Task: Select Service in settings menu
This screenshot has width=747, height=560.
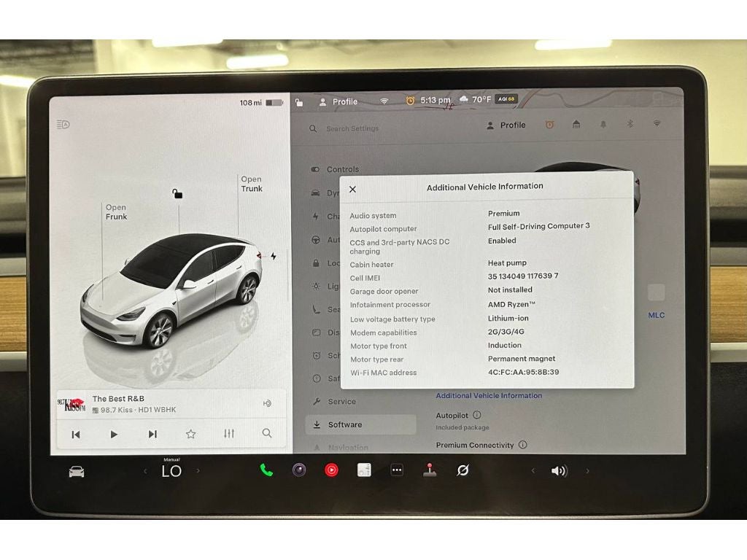Action: pos(334,402)
